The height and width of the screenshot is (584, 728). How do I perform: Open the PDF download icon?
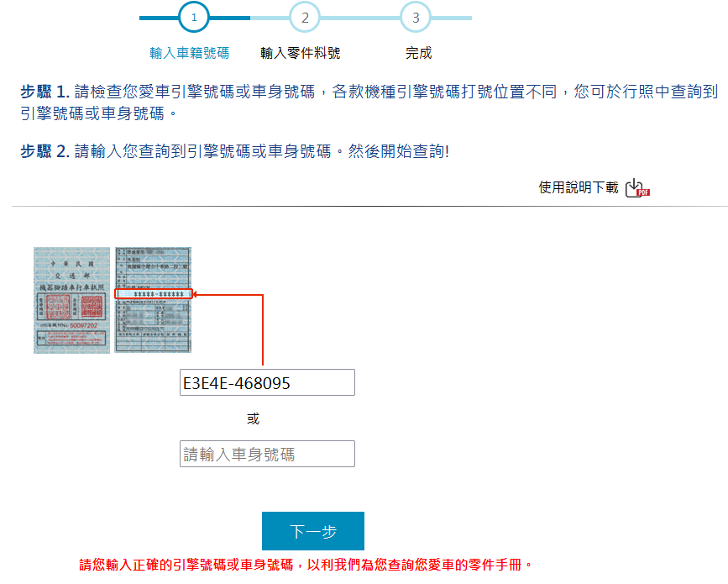point(638,187)
